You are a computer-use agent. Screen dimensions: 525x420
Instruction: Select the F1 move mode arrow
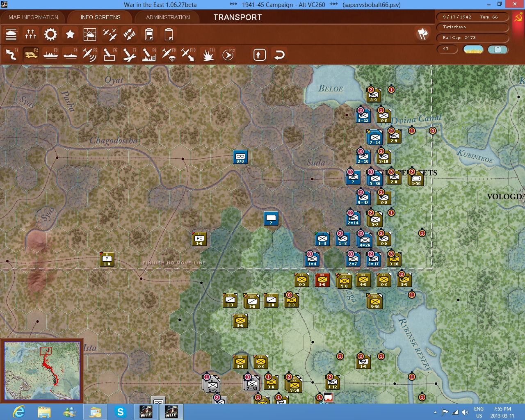coord(11,55)
